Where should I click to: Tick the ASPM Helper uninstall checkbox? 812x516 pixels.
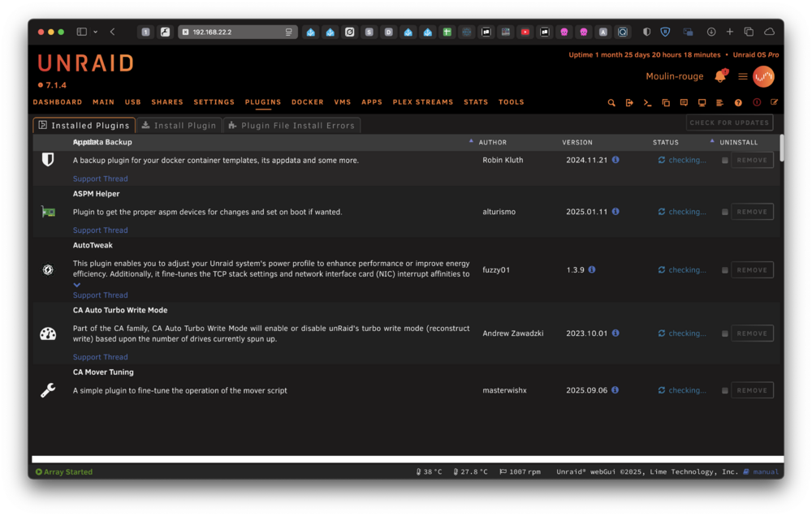725,213
